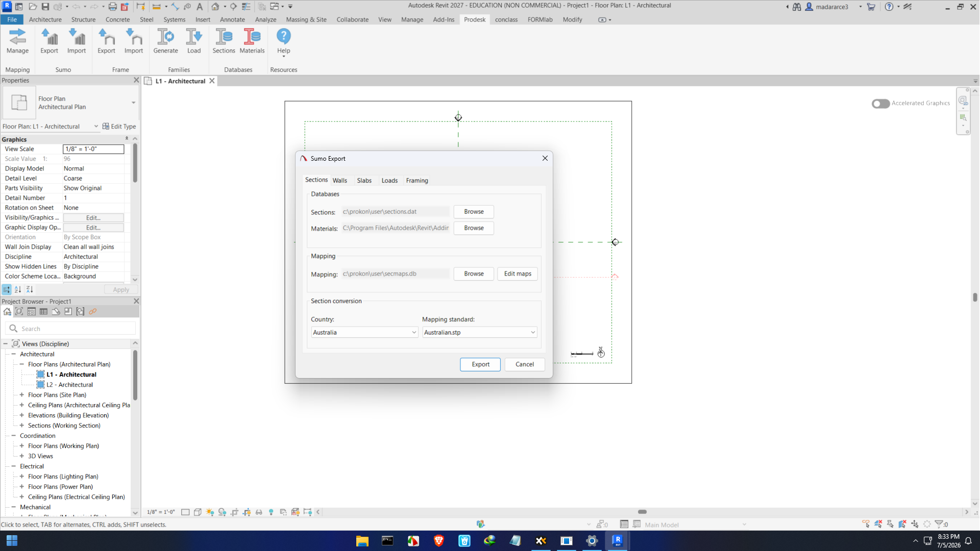Click the Save icon in quick access toolbar
This screenshot has height=551, width=980.
click(45, 7)
